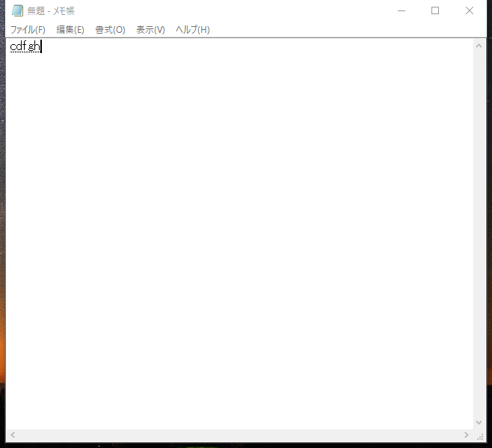Open the 書式(O) menu
Screen dimensions: 492x448
click(110, 30)
